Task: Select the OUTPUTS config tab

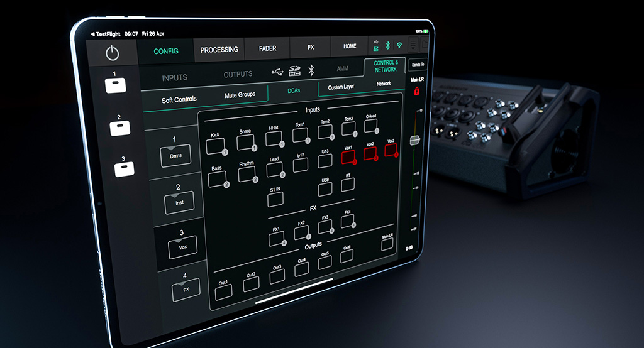Action: point(238,74)
